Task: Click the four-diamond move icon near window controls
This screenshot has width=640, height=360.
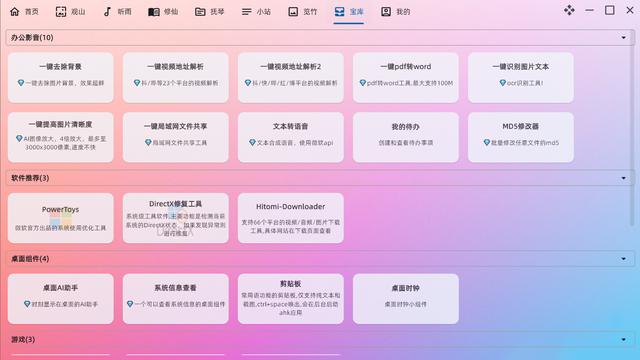Action: coord(569,10)
